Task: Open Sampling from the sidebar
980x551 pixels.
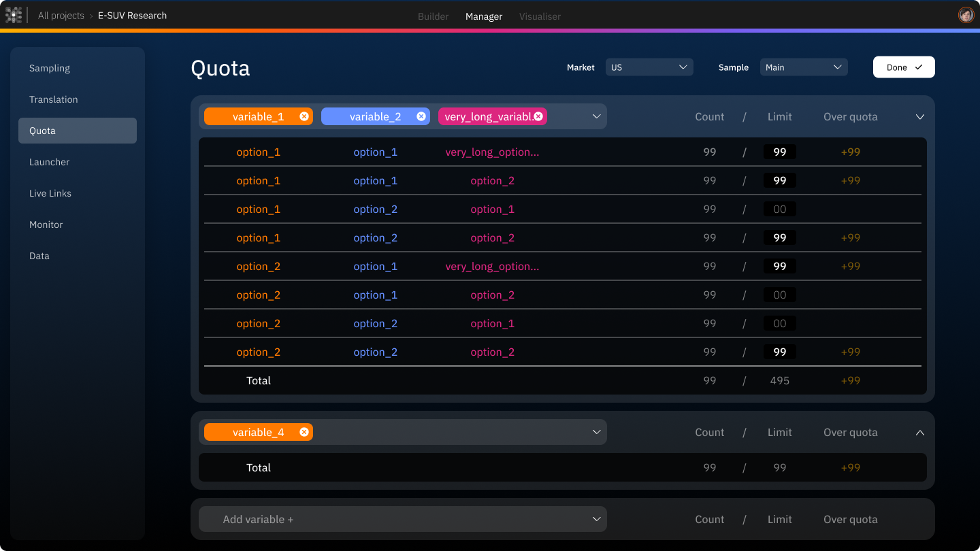Action: tap(49, 68)
